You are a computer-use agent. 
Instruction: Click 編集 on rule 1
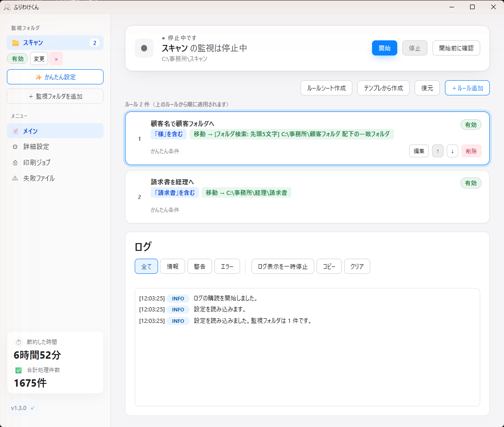419,151
